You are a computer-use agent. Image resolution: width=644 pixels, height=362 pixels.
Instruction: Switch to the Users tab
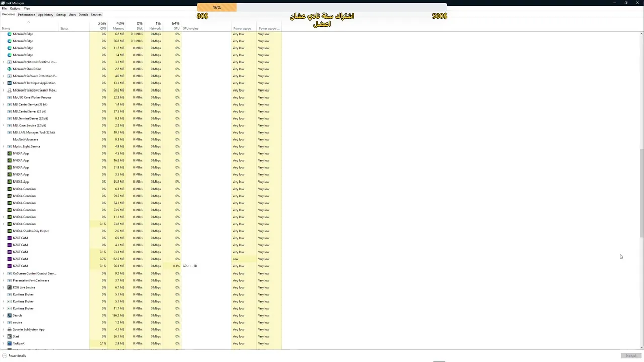click(x=72, y=15)
